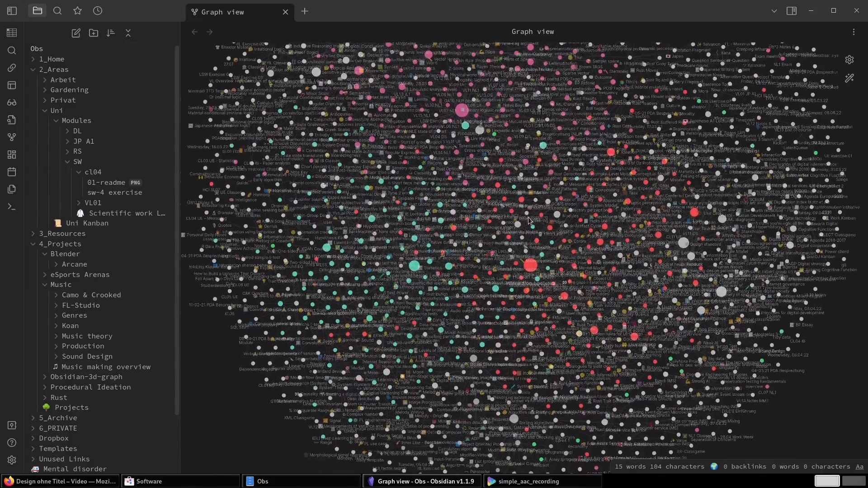Open Firefox from the taskbar
The image size is (868, 488).
click(x=60, y=481)
